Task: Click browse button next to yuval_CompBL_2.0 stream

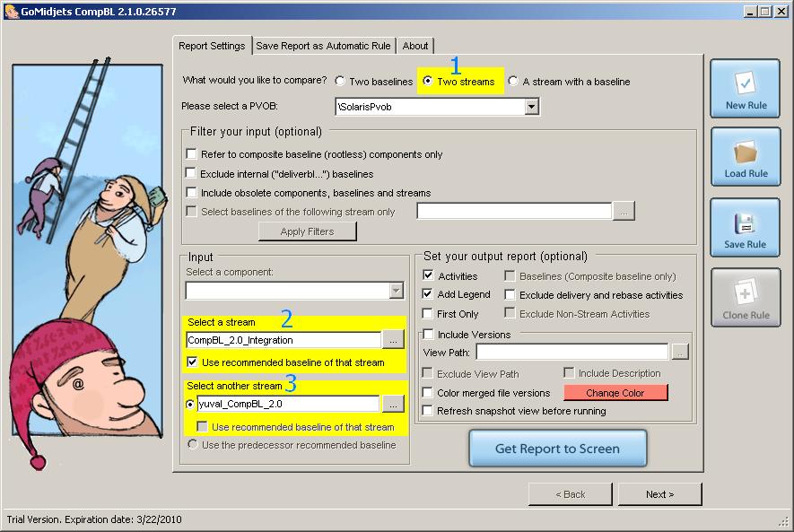Action: click(393, 404)
